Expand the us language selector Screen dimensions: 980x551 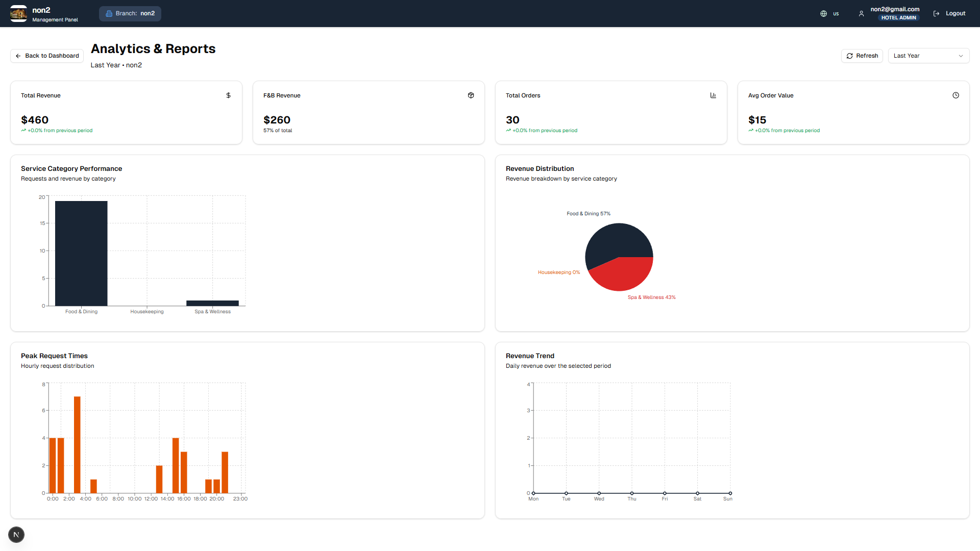tap(836, 14)
